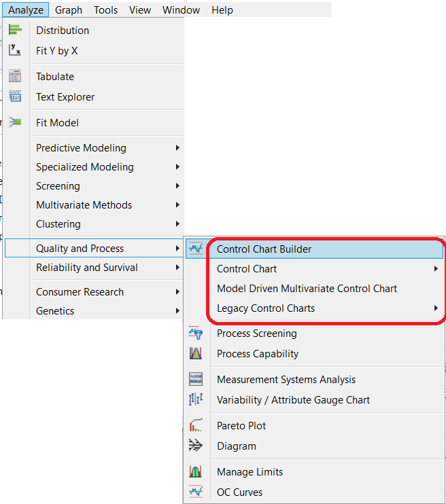
Task: Click the Pareto Plot icon
Action: tap(196, 426)
